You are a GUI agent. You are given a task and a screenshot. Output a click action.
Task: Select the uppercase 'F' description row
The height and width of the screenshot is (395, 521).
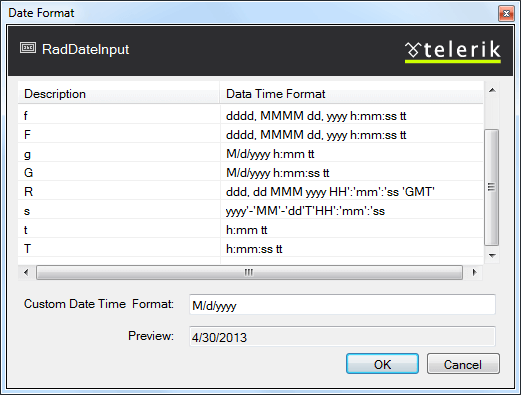pos(250,135)
